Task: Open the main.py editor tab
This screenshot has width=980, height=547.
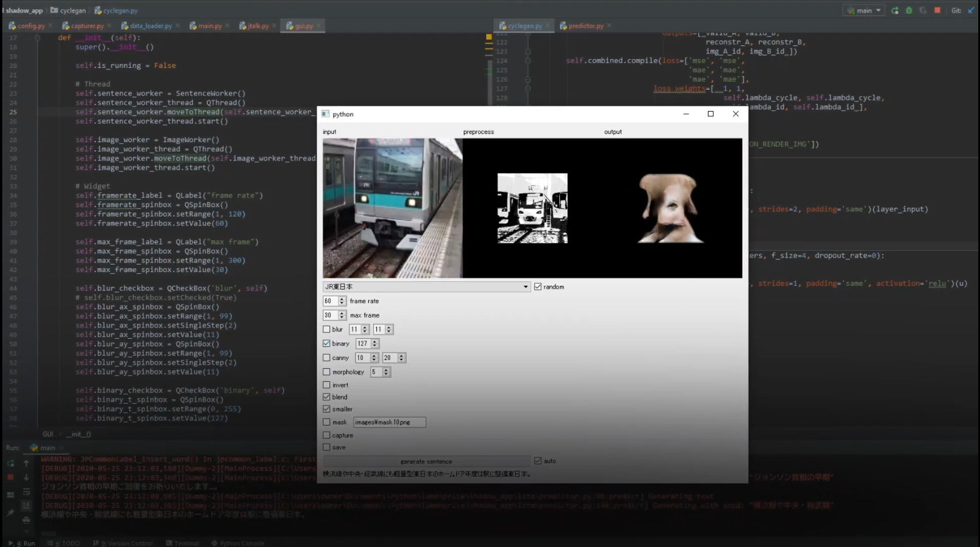Action: click(209, 26)
